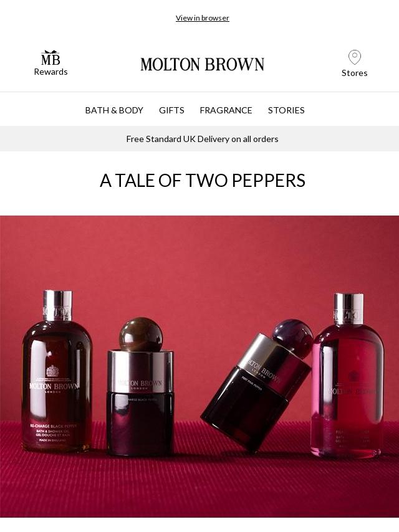Select the Re-charge Black Pepper shower gel bottle

coord(57,371)
